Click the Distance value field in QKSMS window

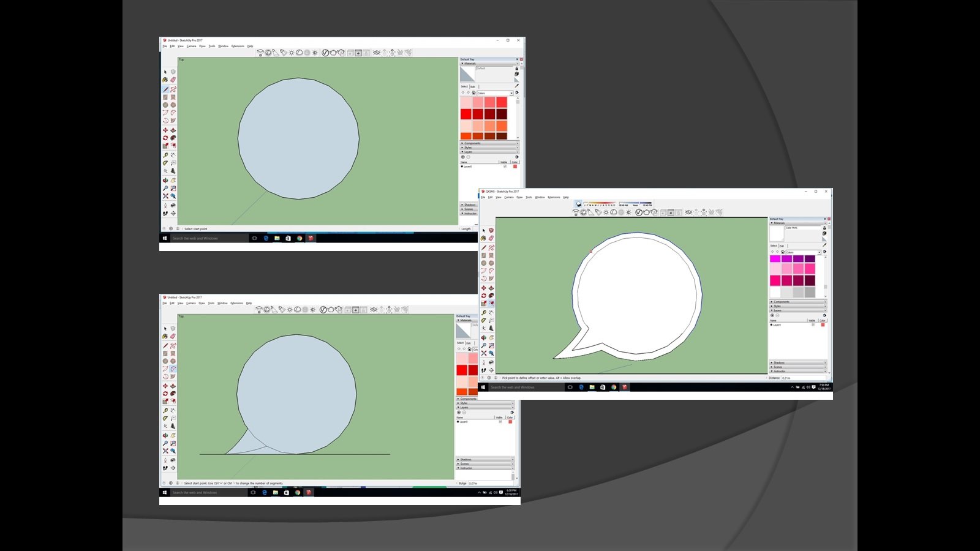tap(804, 378)
